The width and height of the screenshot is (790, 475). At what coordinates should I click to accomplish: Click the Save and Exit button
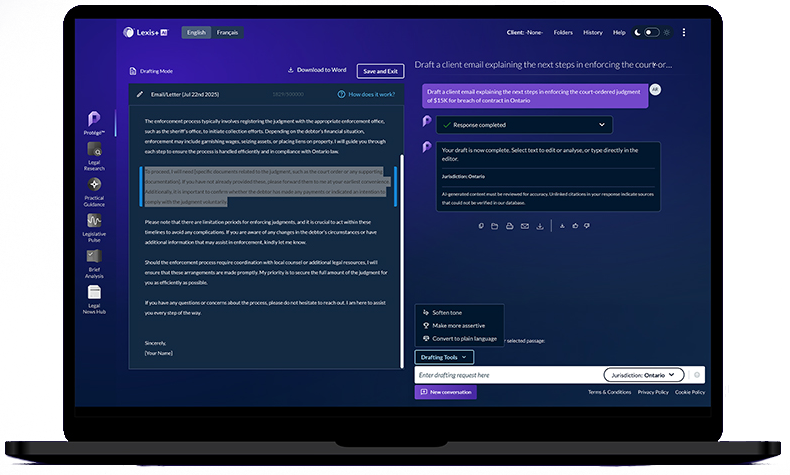[380, 71]
